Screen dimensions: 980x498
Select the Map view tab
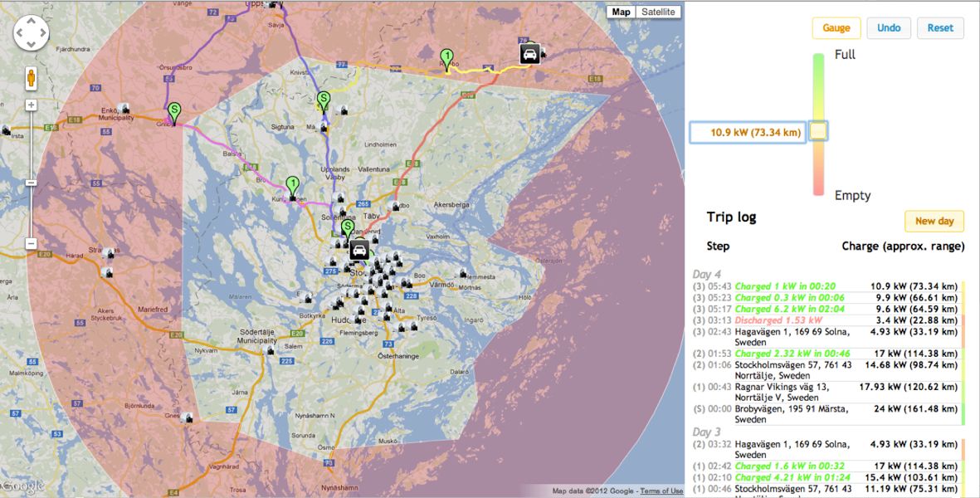[x=621, y=12]
